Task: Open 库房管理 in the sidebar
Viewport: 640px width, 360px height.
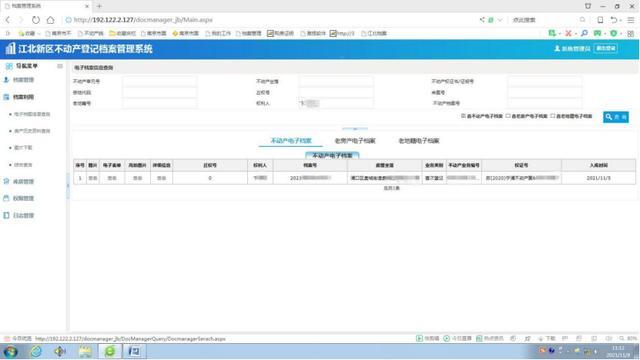Action: point(23,182)
